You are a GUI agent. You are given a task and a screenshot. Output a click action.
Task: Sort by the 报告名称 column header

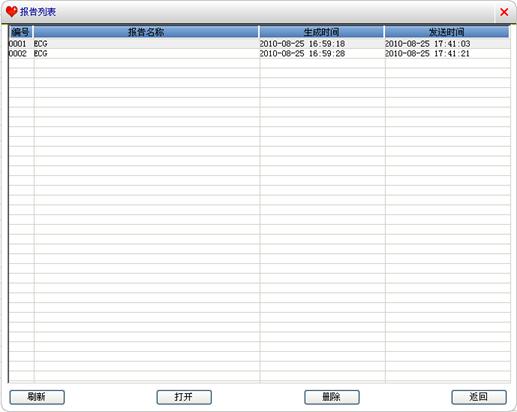[146, 32]
